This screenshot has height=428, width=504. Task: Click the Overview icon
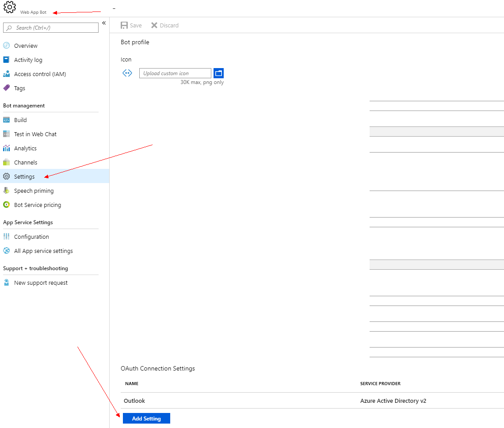click(x=7, y=46)
